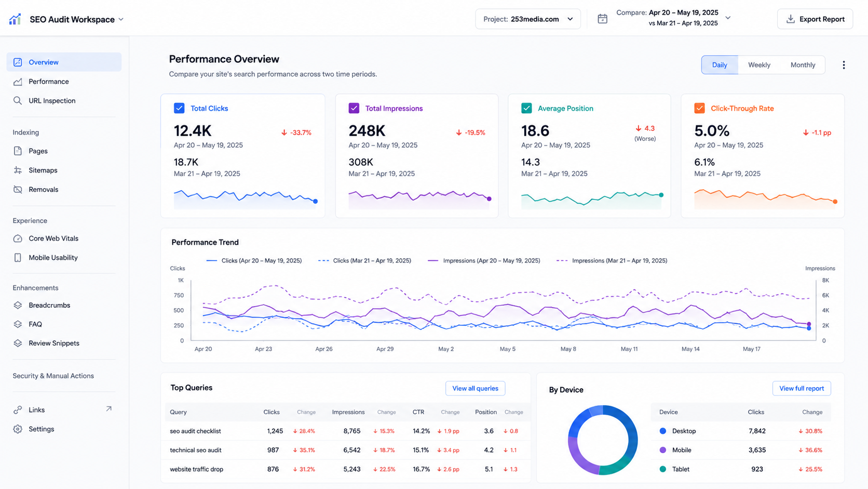868x489 pixels.
Task: Sort by the CTR column header
Action: click(418, 412)
